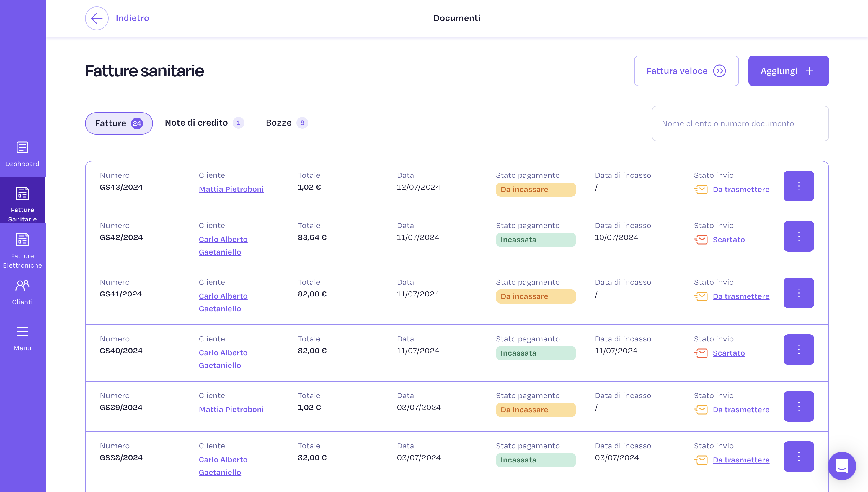Screen dimensions: 868x492
Task: Open actions menu for invoice GS39/2024
Action: (798, 406)
